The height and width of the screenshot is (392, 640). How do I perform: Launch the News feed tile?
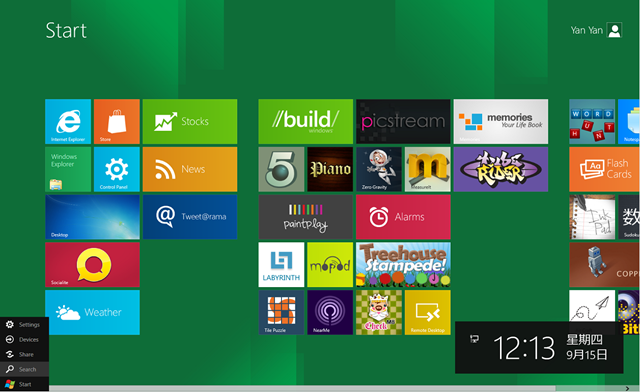(x=190, y=169)
